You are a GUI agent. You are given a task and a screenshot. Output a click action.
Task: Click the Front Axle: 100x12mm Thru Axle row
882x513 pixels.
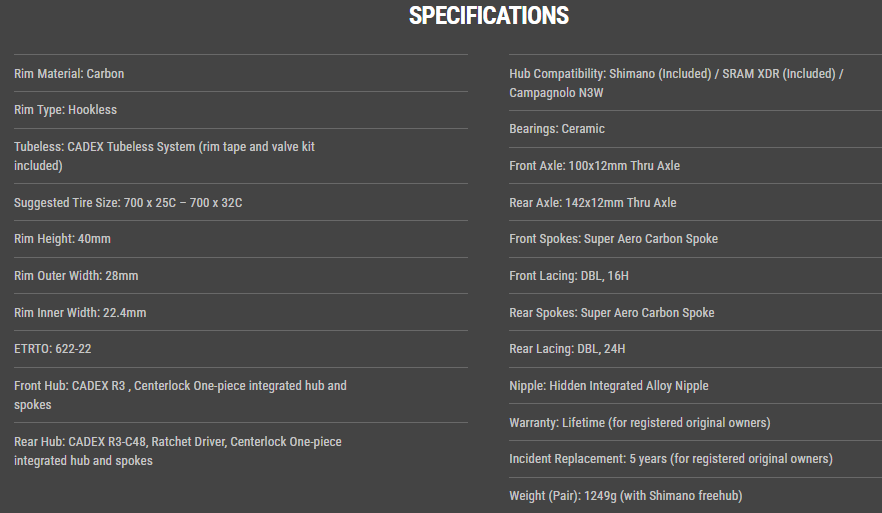tap(594, 166)
